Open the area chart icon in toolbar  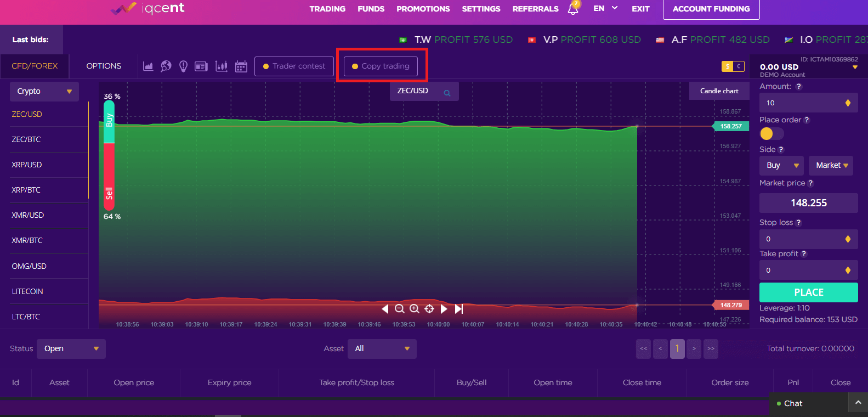click(148, 66)
